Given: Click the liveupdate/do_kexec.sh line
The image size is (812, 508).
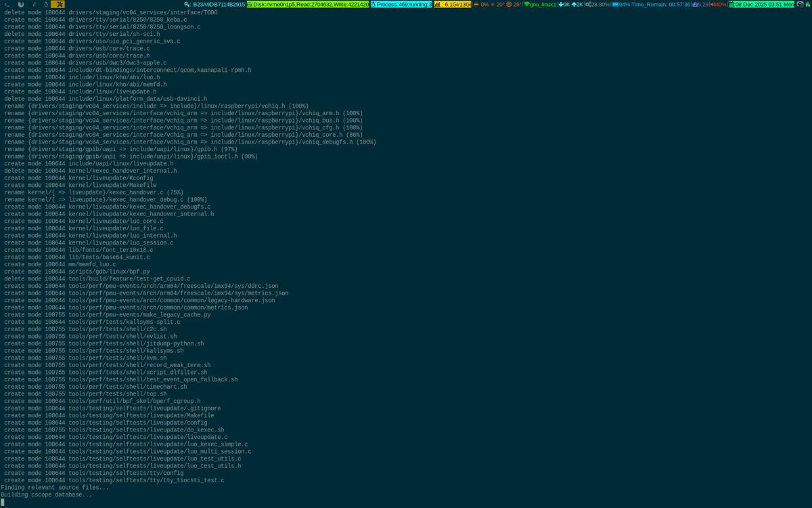Looking at the screenshot, I should pyautogui.click(x=114, y=430).
